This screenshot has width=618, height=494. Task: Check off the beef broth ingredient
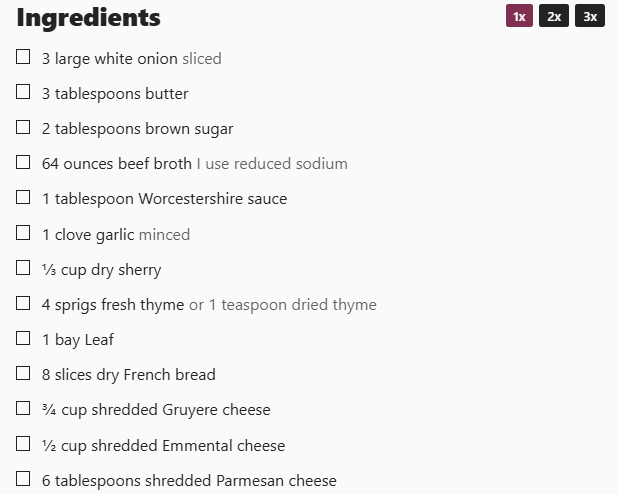click(x=23, y=162)
